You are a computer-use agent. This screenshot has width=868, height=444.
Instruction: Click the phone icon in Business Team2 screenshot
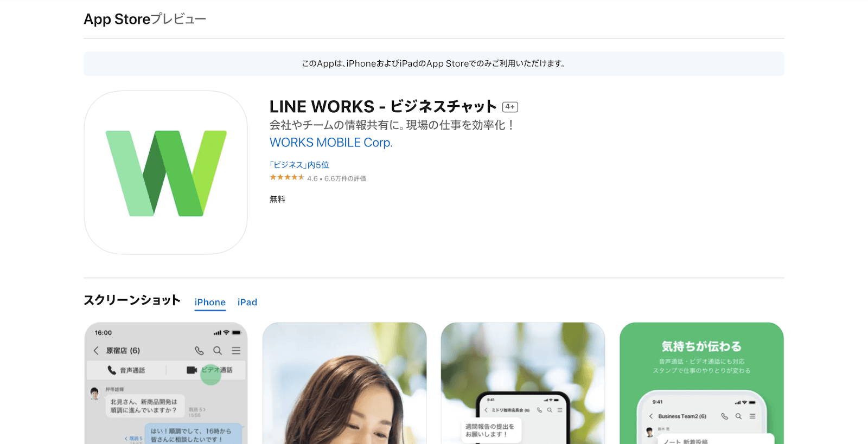point(724,416)
